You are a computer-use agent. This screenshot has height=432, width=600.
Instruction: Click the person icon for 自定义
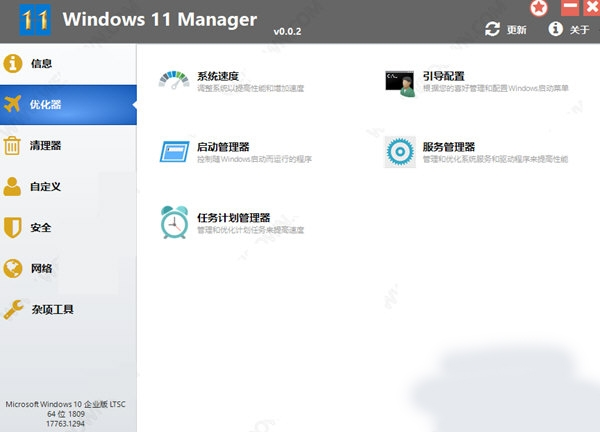(x=12, y=186)
